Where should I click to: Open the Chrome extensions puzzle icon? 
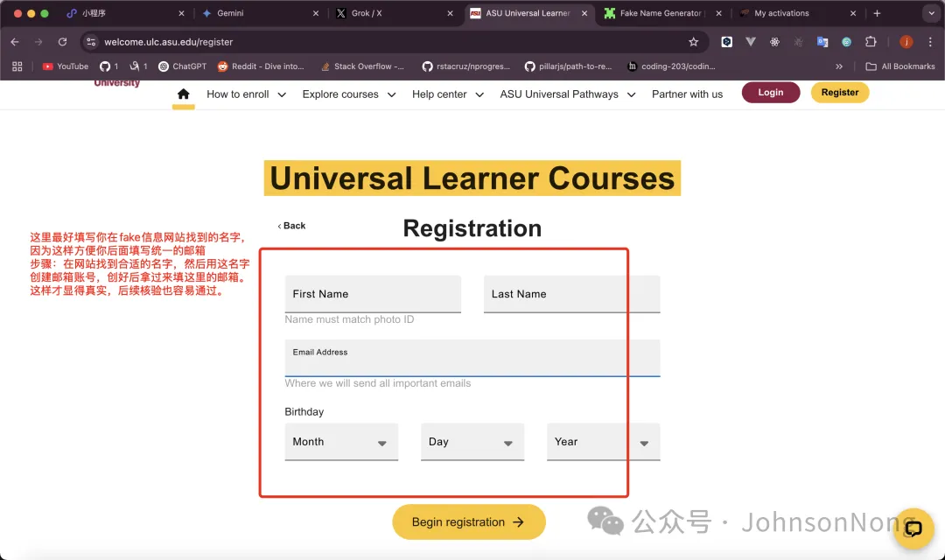(x=871, y=42)
